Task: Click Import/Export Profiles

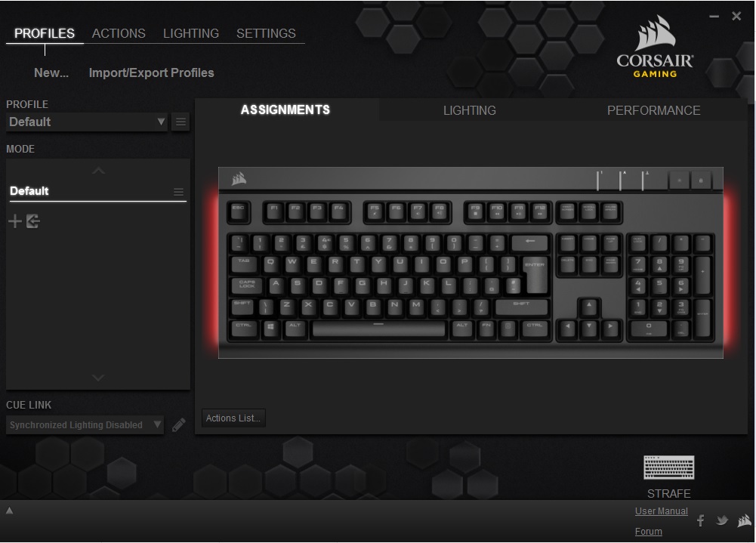Action: click(x=151, y=73)
